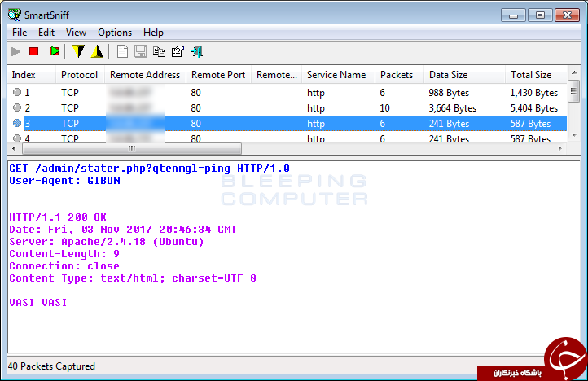
Task: Open display filter with yellow up-cone icon
Action: tap(97, 51)
